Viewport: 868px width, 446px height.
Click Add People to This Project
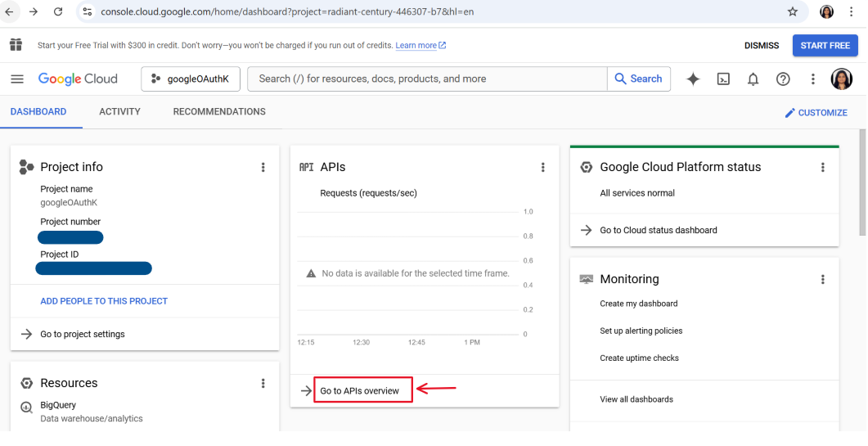(x=104, y=301)
